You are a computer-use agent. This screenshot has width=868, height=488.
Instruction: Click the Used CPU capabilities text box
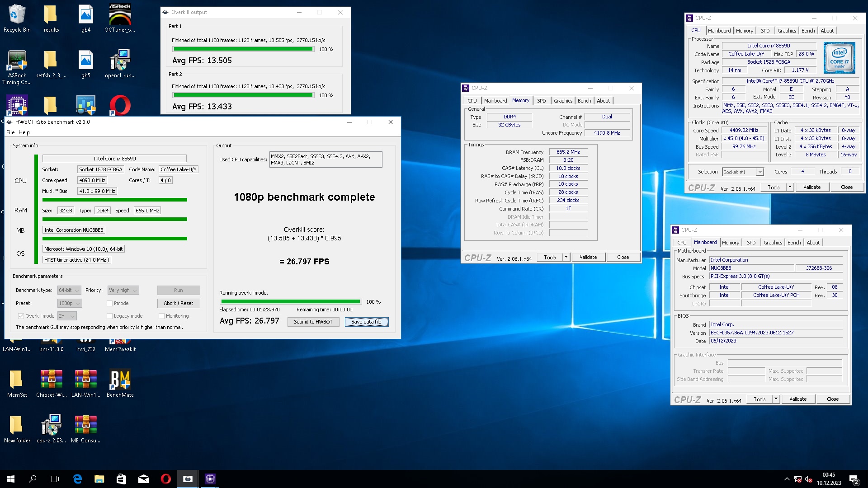click(325, 160)
